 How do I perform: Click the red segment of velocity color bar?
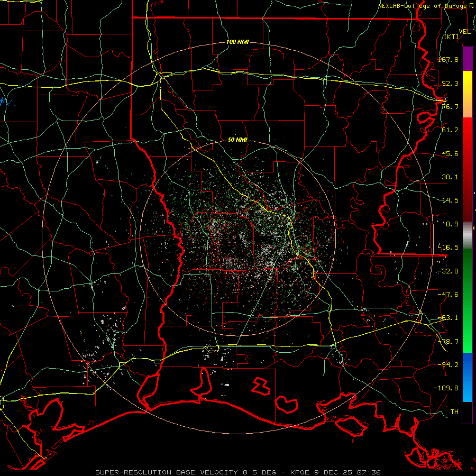[467, 169]
